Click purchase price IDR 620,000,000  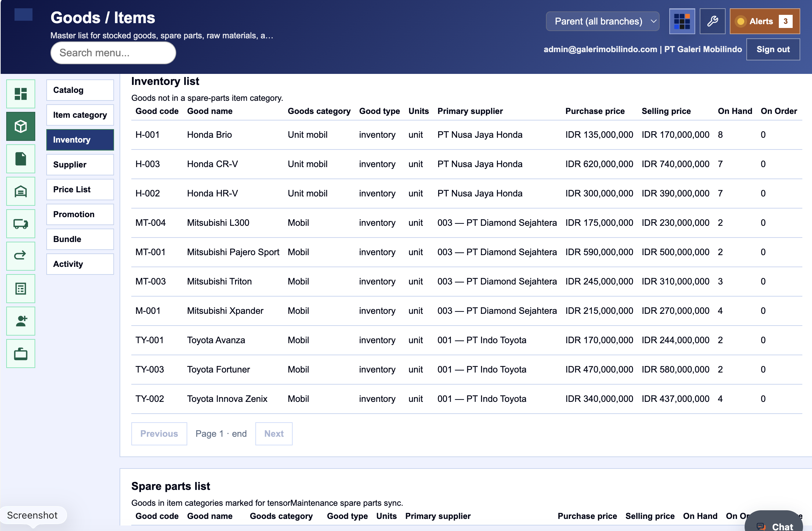599,164
